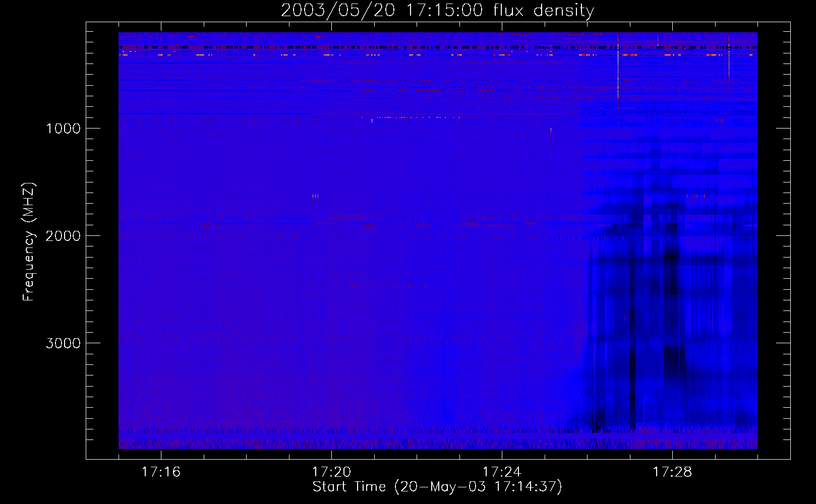Click the 2000 frequency tick label
Screen dimensions: 816x504
[x=63, y=235]
